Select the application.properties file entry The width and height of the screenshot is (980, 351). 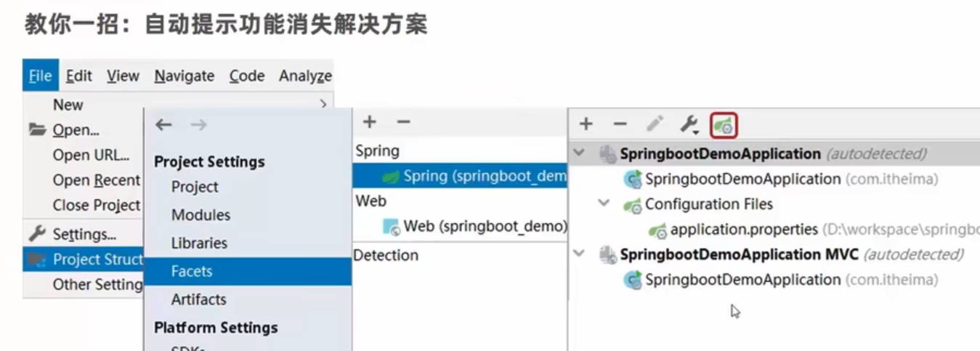point(743,230)
